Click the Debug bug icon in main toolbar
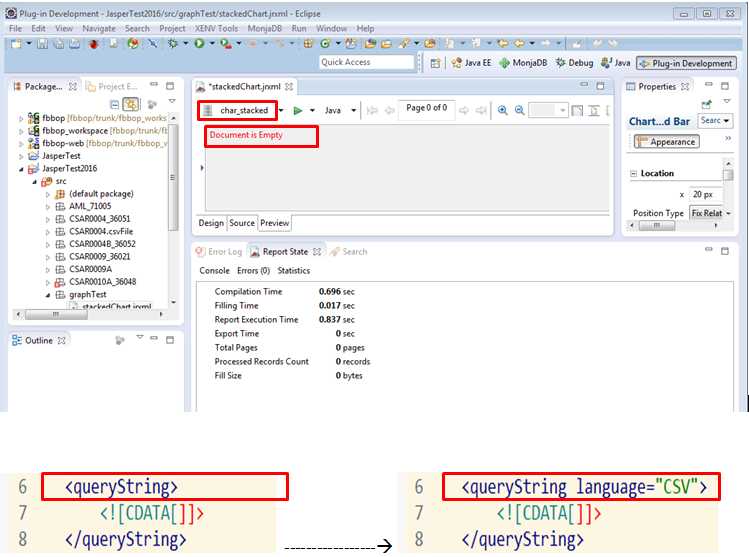 tap(172, 43)
